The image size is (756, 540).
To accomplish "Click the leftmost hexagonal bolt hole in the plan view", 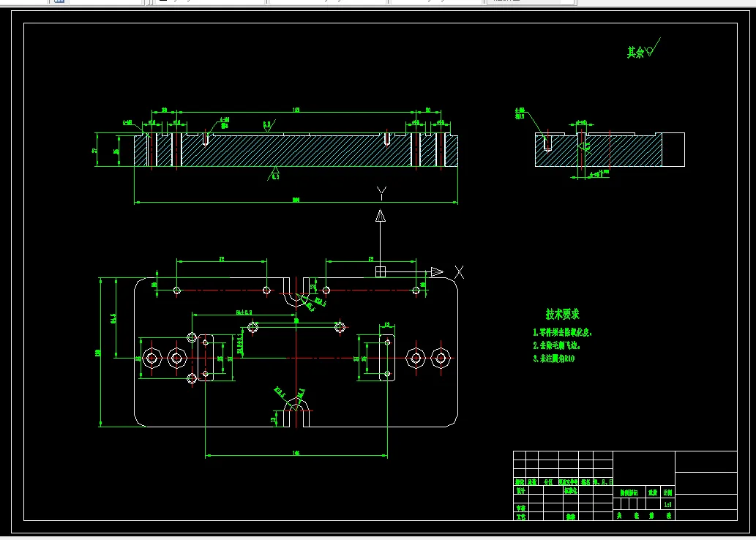I will pos(152,358).
